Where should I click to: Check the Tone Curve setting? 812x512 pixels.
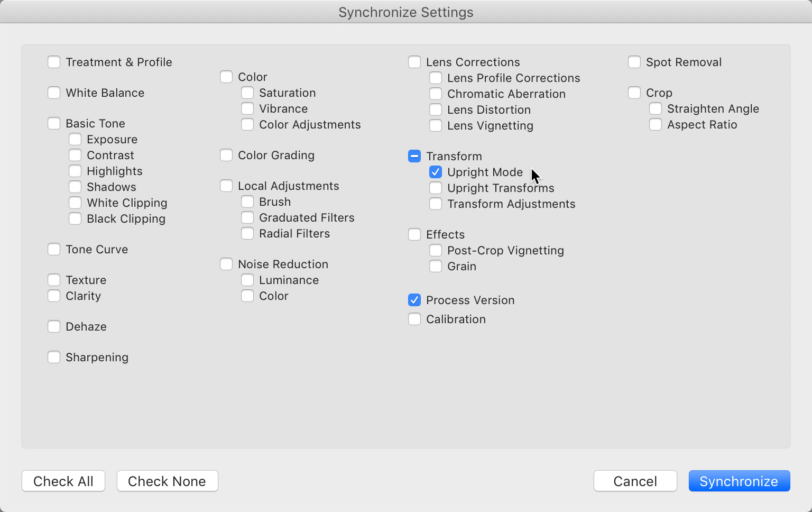tap(54, 249)
